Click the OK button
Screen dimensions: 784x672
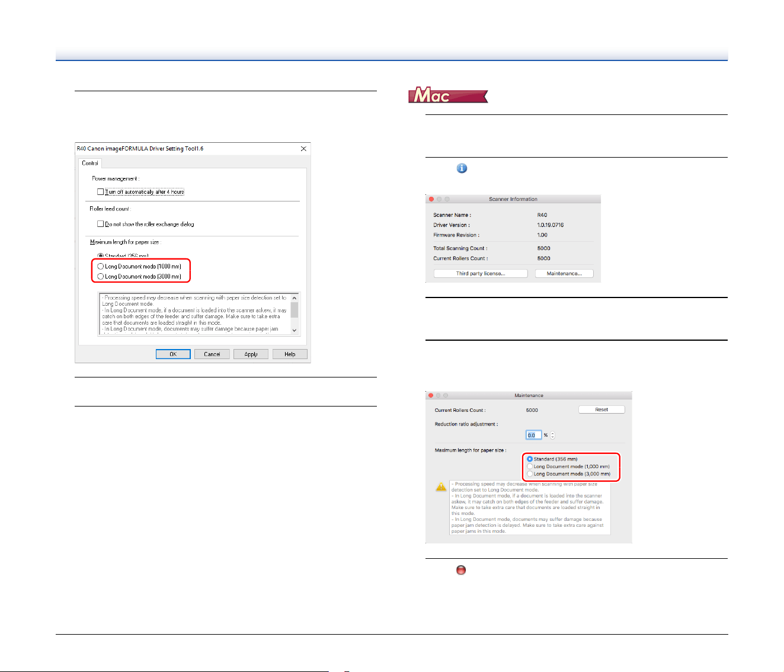click(173, 354)
